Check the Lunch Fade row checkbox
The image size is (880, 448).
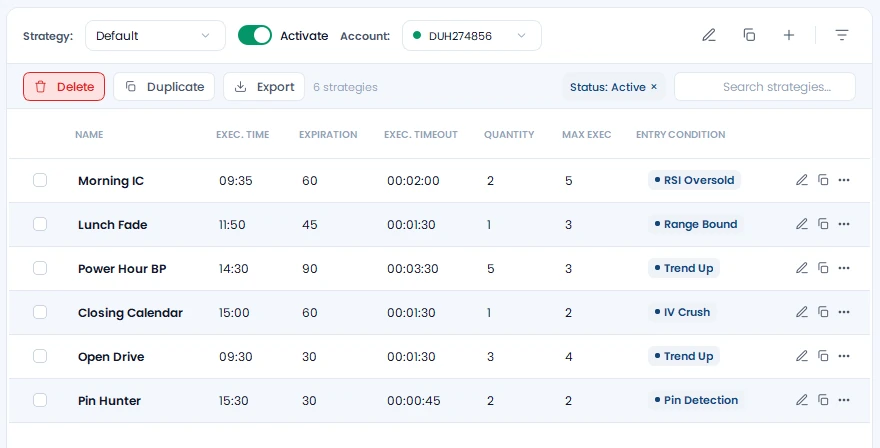click(40, 224)
